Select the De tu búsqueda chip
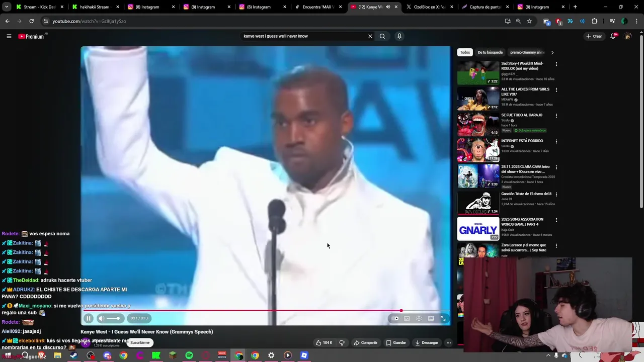This screenshot has height=362, width=644. click(490, 52)
